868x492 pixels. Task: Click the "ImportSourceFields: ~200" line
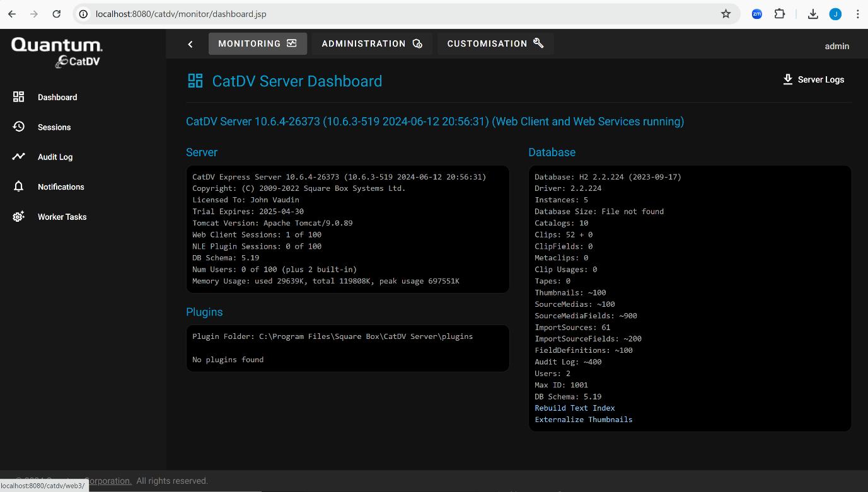pyautogui.click(x=588, y=339)
